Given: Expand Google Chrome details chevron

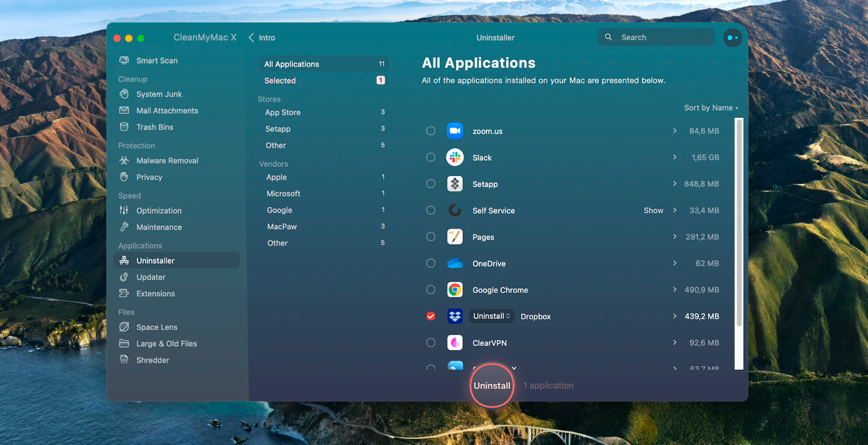Looking at the screenshot, I should [674, 290].
